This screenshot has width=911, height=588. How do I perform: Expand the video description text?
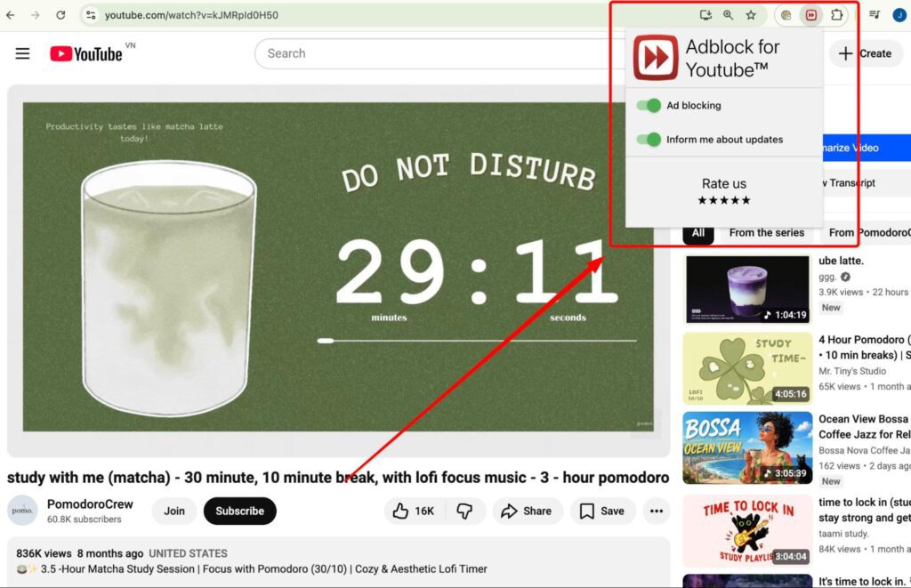tap(339, 561)
